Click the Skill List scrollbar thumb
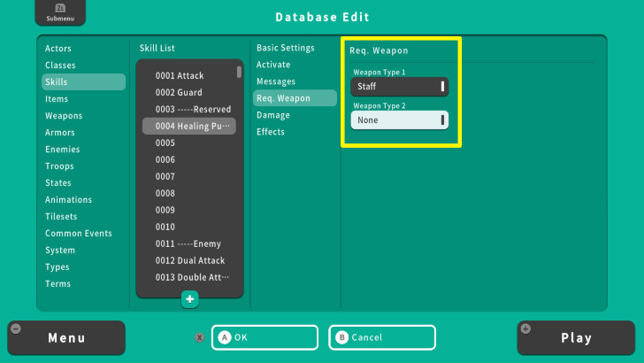The image size is (644, 363). point(239,72)
